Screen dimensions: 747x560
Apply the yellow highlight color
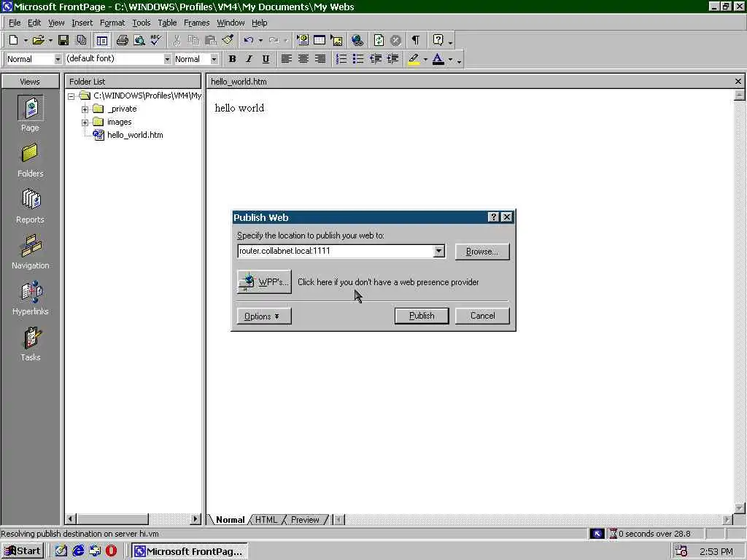pyautogui.click(x=414, y=59)
